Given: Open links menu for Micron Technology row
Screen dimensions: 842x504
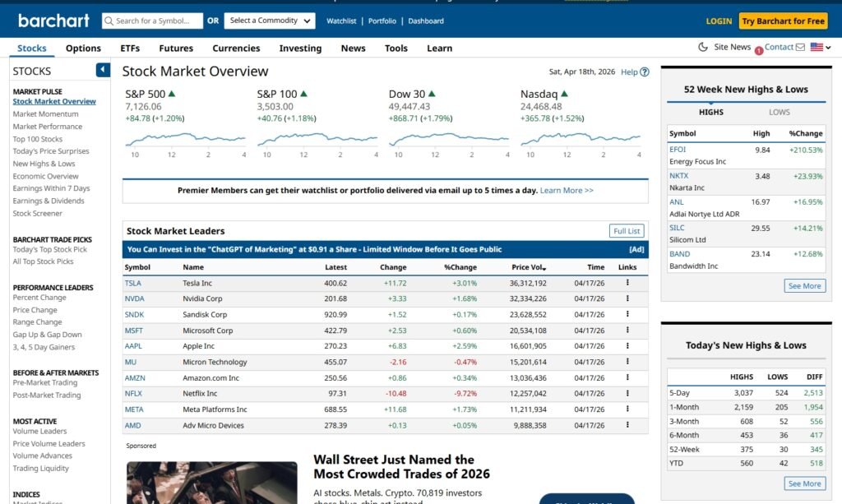Looking at the screenshot, I should [627, 362].
